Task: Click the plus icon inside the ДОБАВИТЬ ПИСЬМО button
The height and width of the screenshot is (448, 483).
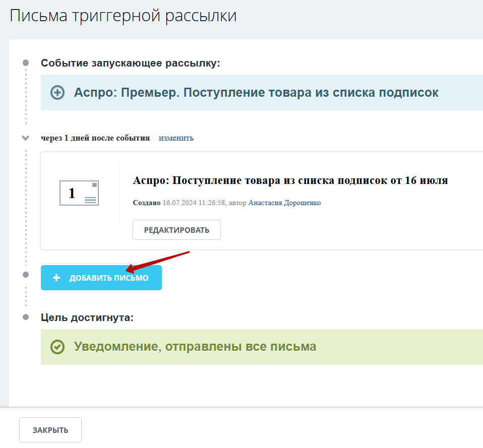Action: (56, 278)
